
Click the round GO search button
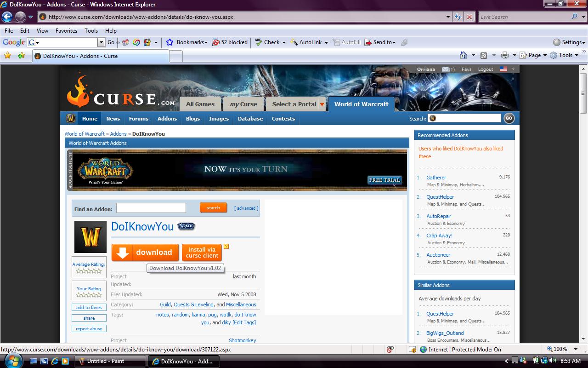(509, 118)
